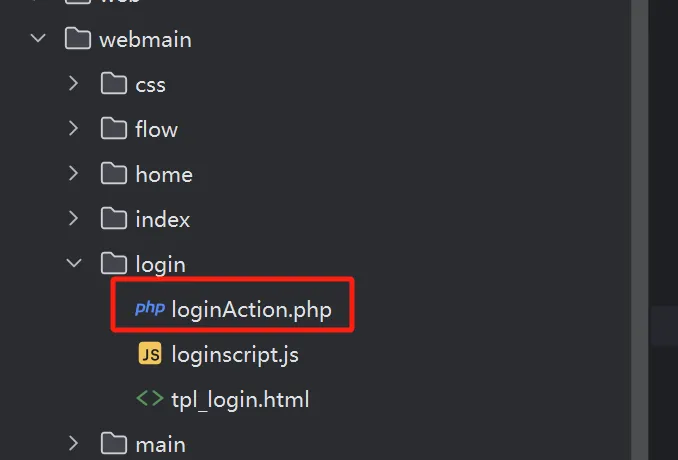Viewport: 678px width, 460px height.
Task: Collapse the login folder chevron
Action: [x=74, y=263]
